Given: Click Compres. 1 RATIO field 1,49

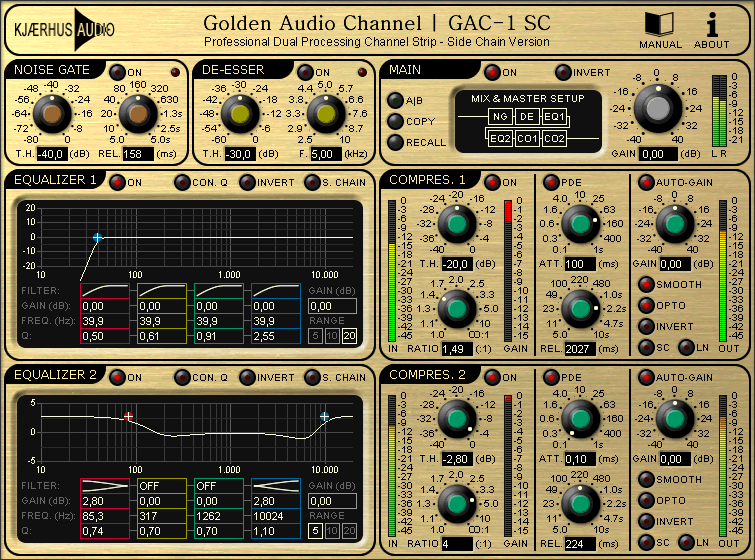Looking at the screenshot, I should tap(457, 349).
